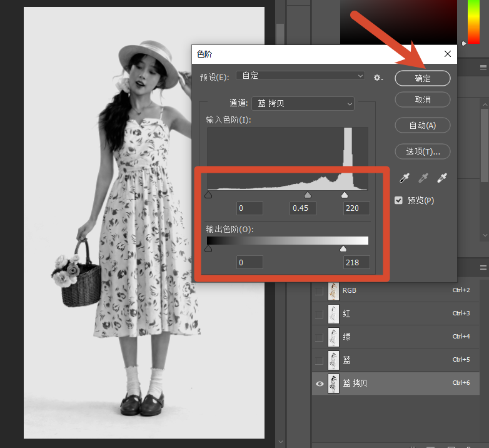The width and height of the screenshot is (489, 448).
Task: Select the 绿 channel row
Action: pos(396,337)
